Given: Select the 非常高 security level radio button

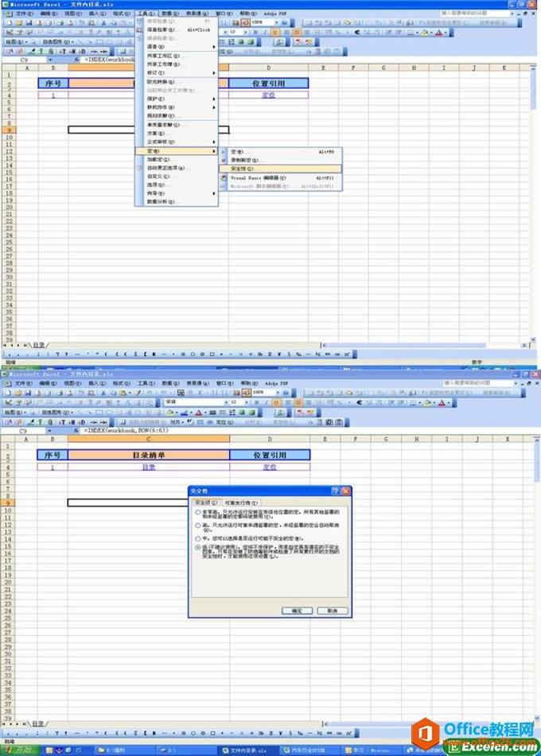Looking at the screenshot, I should (x=198, y=512).
